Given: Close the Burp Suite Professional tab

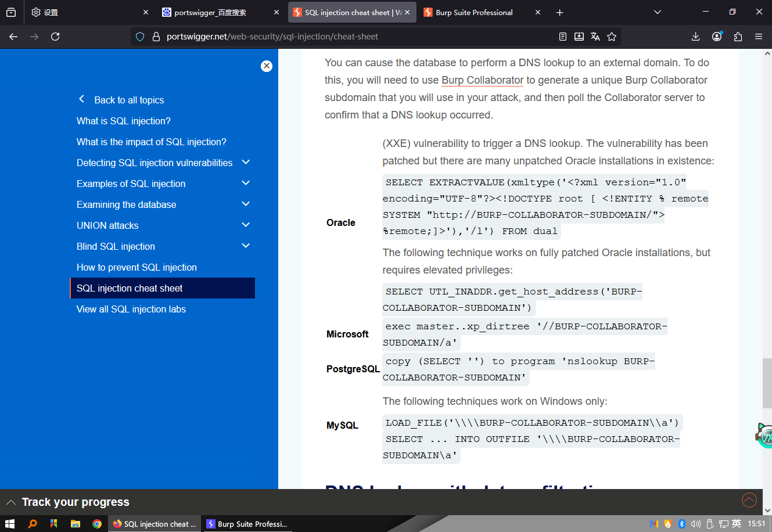Looking at the screenshot, I should (x=538, y=12).
